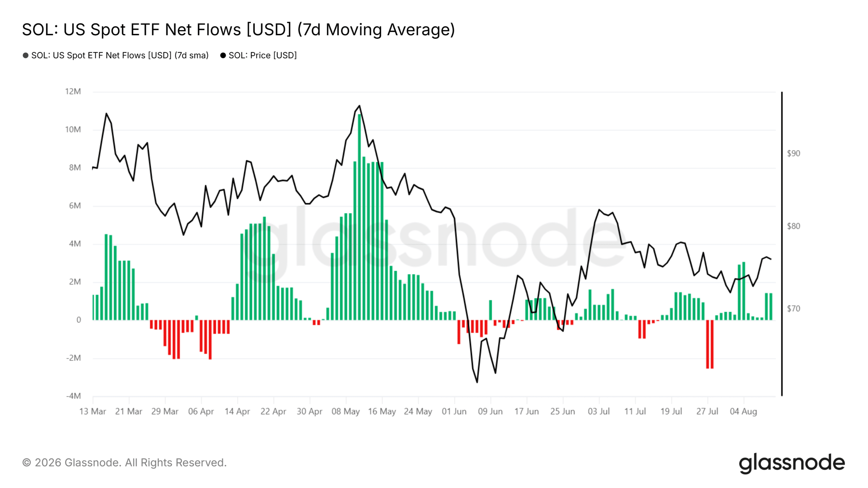Image resolution: width=868 pixels, height=488 pixels.
Task: Click the SOL ETF Net Flows legend label
Action: click(x=120, y=56)
